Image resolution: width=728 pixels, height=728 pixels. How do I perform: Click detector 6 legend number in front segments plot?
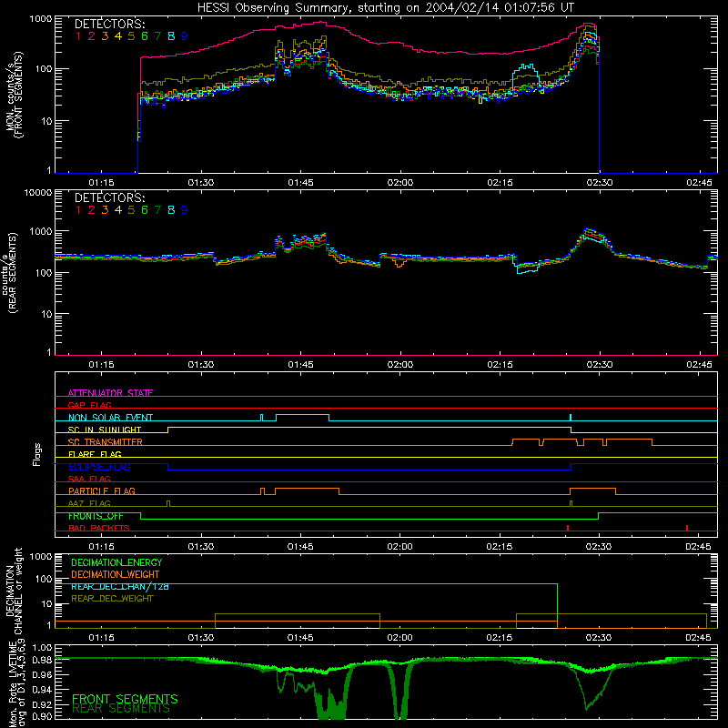tap(145, 36)
